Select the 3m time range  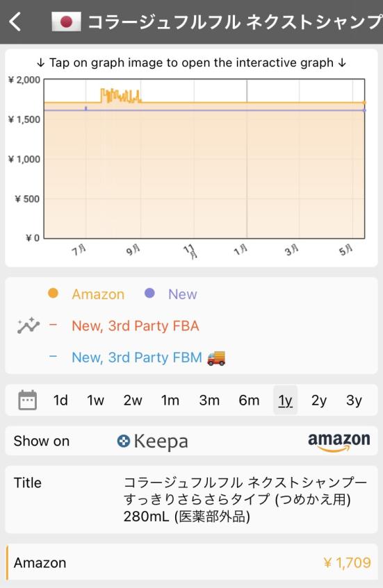pyautogui.click(x=209, y=400)
